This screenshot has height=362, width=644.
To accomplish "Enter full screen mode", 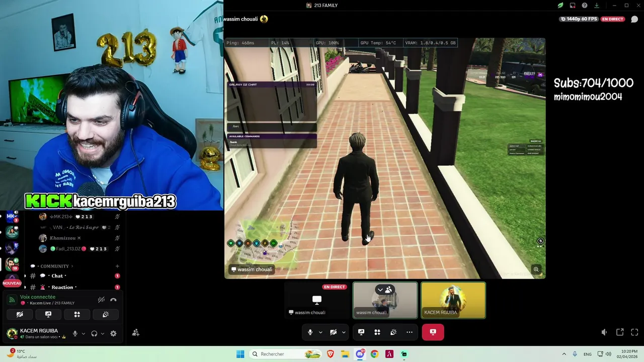I will 634,332.
